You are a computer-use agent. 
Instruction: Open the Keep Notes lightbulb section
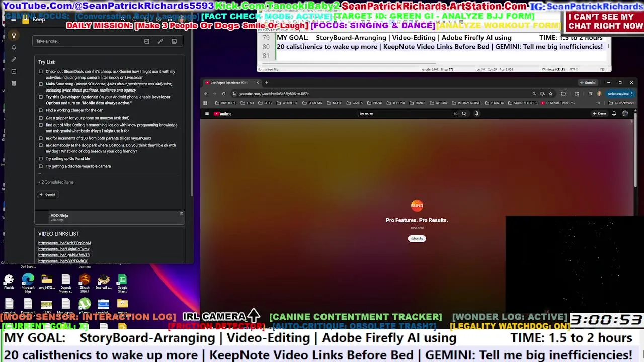(x=14, y=35)
